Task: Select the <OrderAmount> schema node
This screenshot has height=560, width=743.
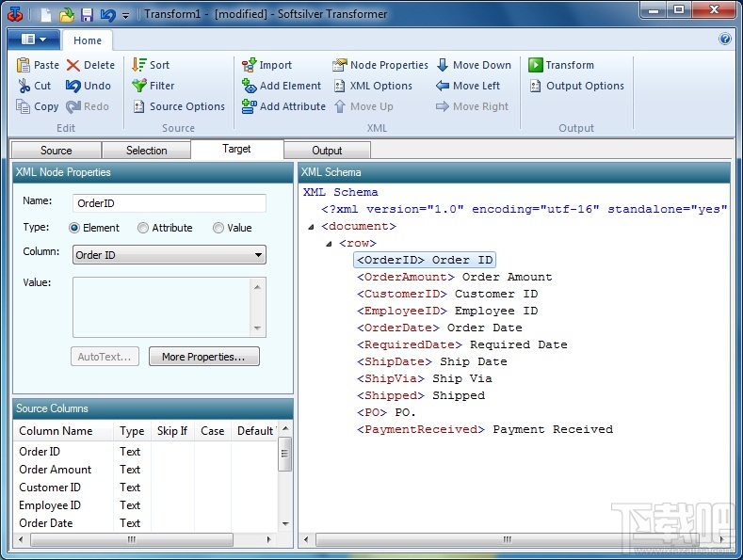Action: pos(455,277)
